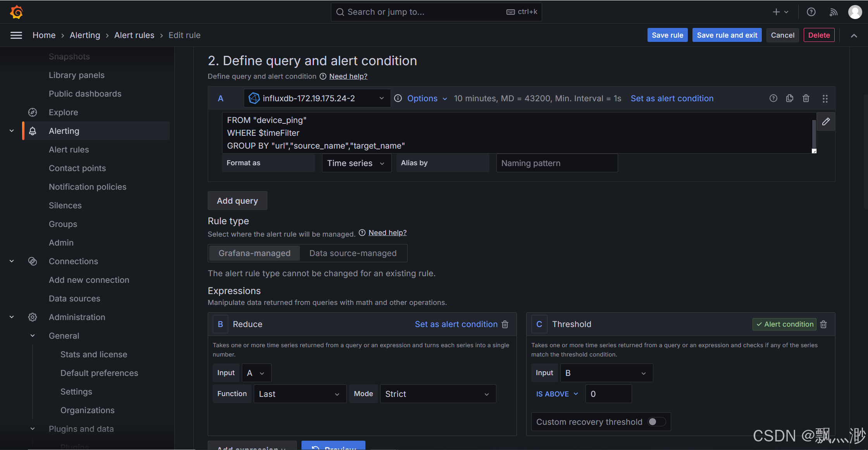Image resolution: width=868 pixels, height=450 pixels.
Task: Open Silences in sidebar
Action: [x=65, y=206]
